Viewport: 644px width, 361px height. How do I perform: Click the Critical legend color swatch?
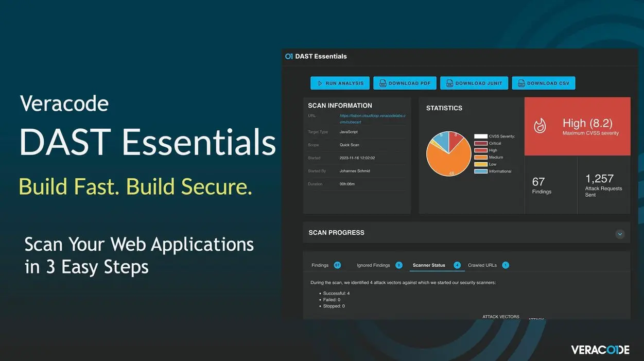[481, 143]
